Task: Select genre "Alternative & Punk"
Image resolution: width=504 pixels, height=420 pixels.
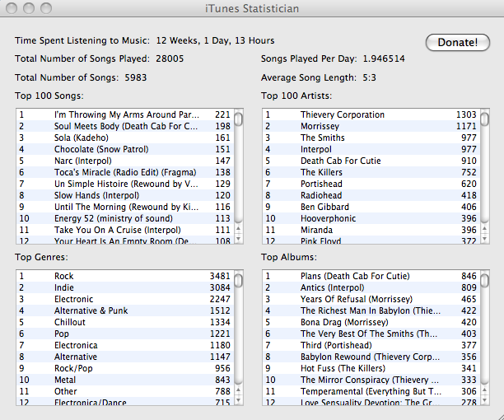Action: 125,310
